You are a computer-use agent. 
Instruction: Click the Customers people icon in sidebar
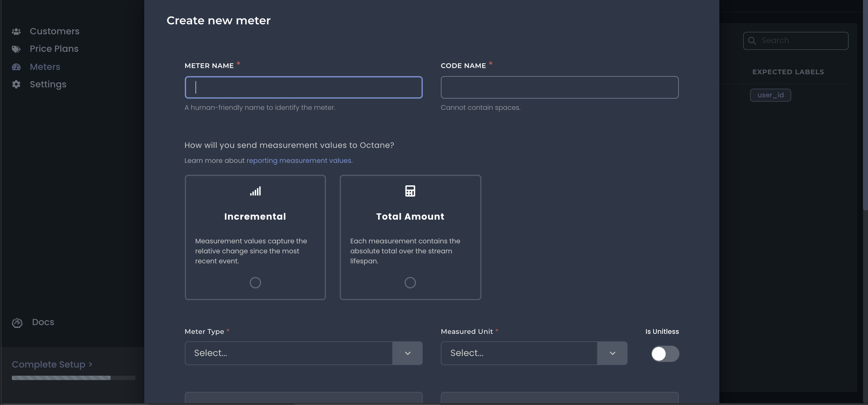coord(16,31)
